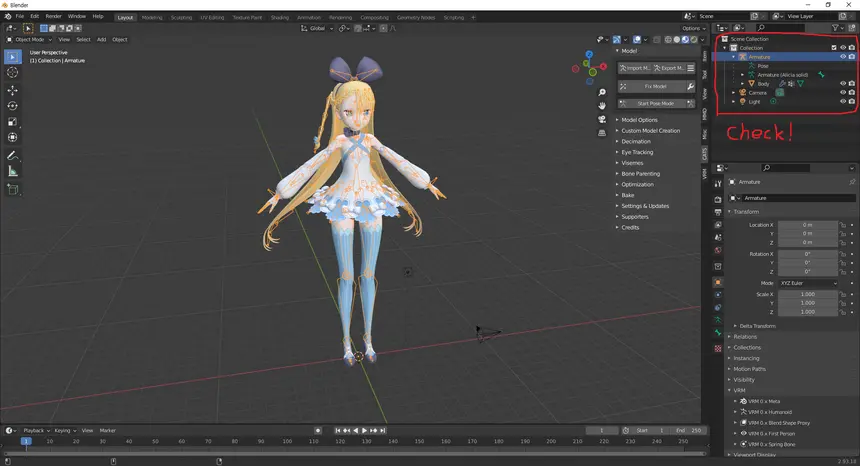Image resolution: width=860 pixels, height=466 pixels.
Task: Switch to the Shading workspace tab
Action: pos(280,18)
